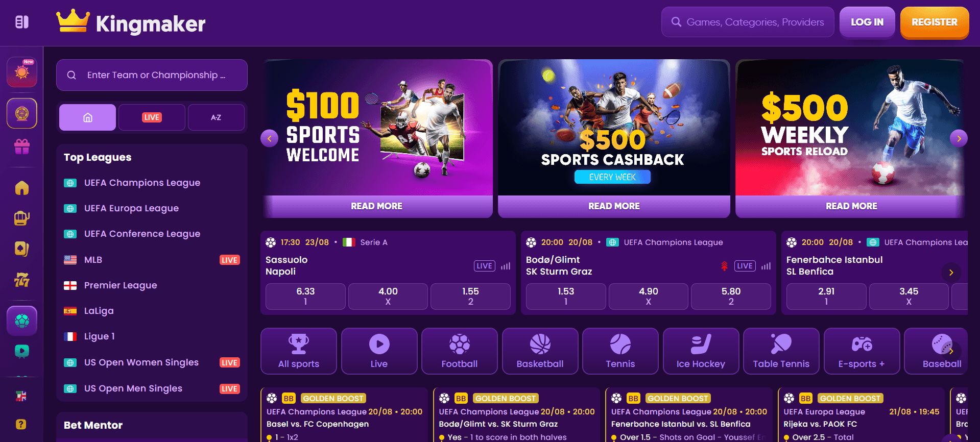
Task: Show previous banner with left carousel arrow
Action: tap(269, 138)
